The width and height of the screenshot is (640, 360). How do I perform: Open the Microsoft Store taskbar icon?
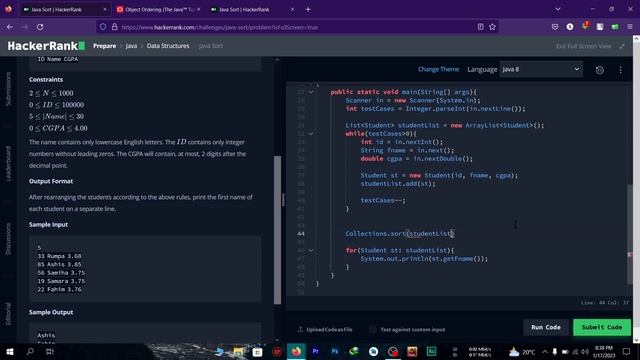pos(257,351)
